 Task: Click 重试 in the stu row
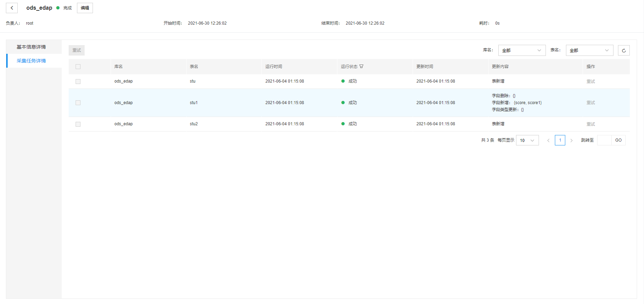(x=591, y=82)
